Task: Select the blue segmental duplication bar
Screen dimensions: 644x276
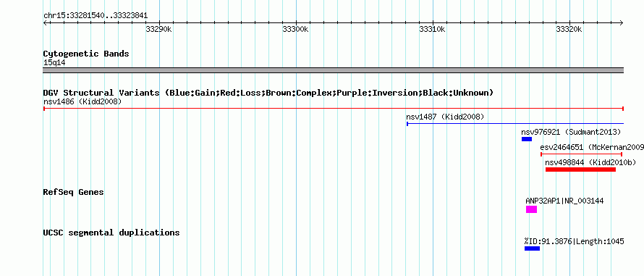Action: (x=532, y=248)
